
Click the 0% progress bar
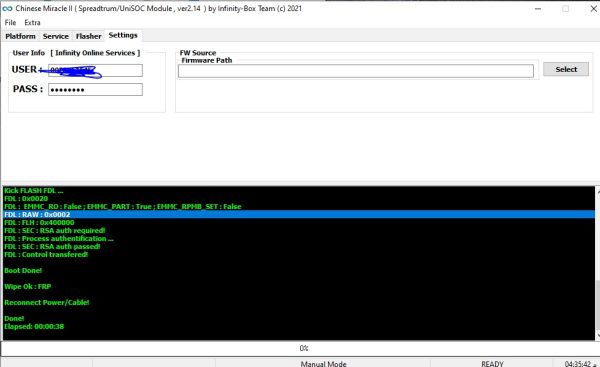[x=300, y=348]
